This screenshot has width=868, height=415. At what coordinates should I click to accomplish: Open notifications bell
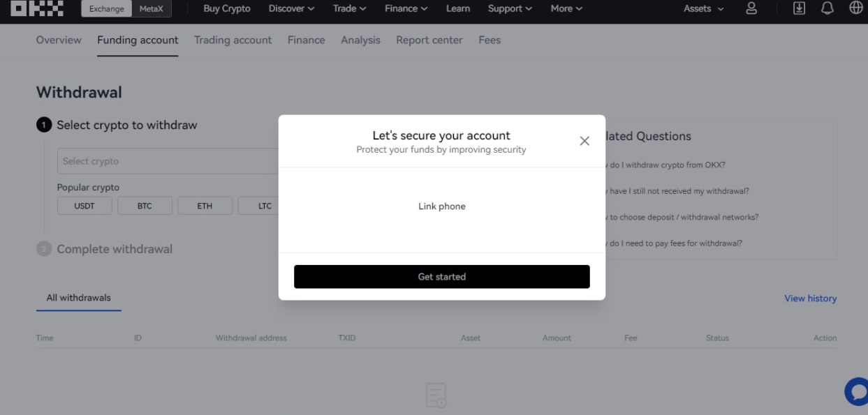(827, 8)
